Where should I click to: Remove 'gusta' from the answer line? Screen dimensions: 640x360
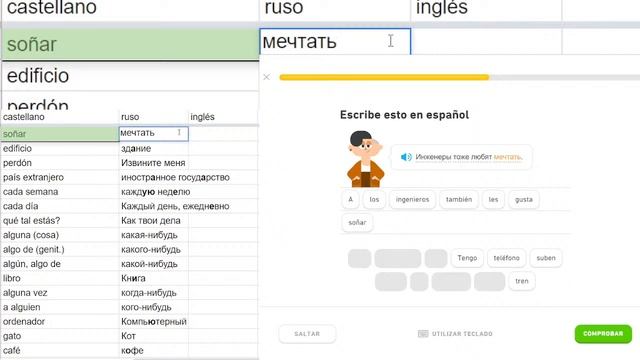pyautogui.click(x=524, y=200)
